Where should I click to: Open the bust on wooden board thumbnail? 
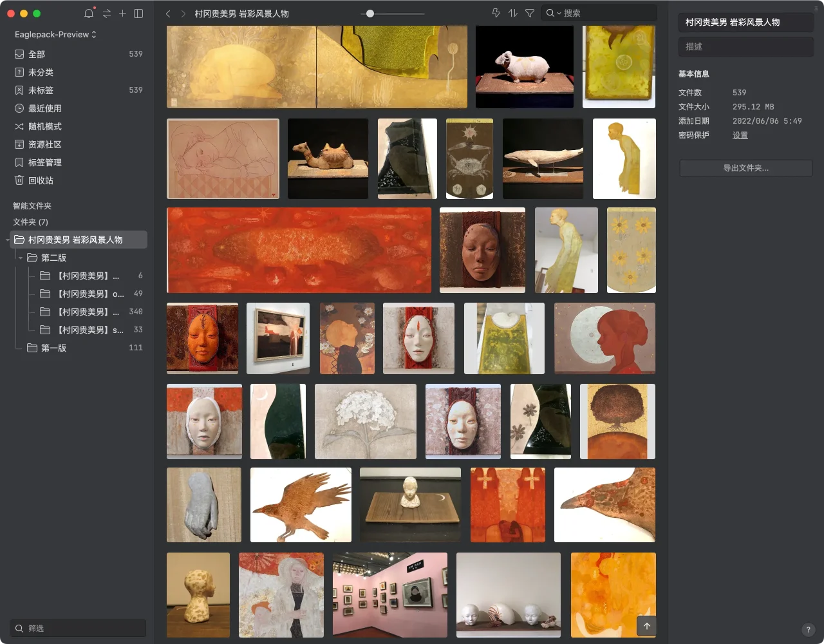click(410, 505)
